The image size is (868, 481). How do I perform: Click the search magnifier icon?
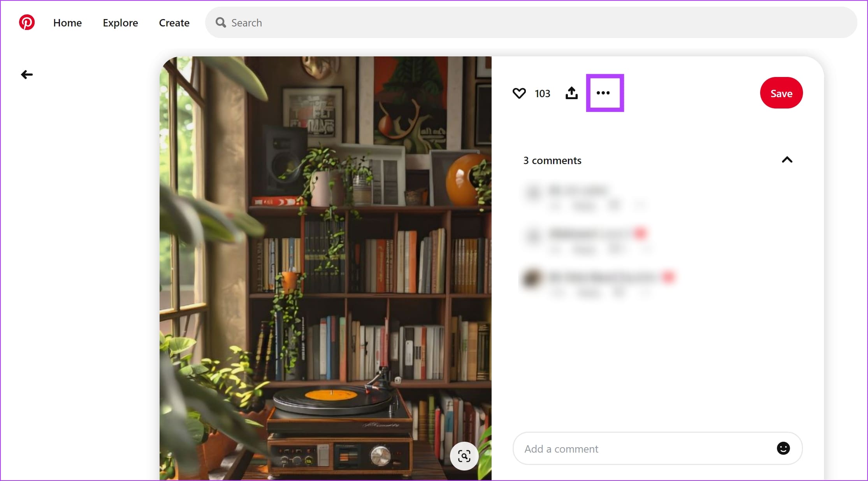coord(221,23)
